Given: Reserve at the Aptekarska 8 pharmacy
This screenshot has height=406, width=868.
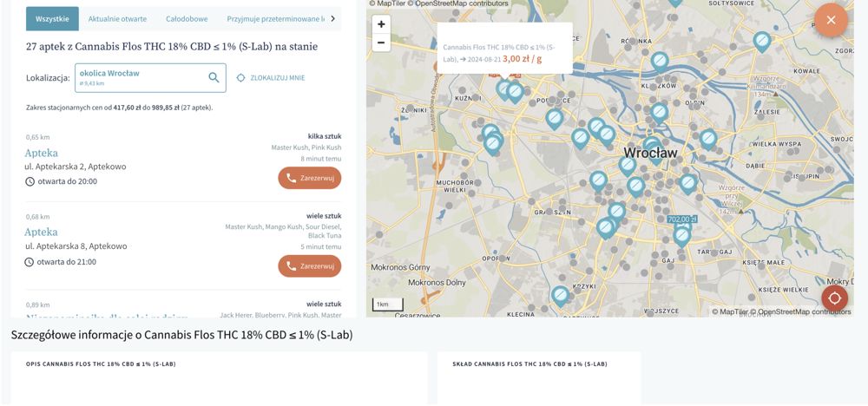Looking at the screenshot, I should pos(310,266).
